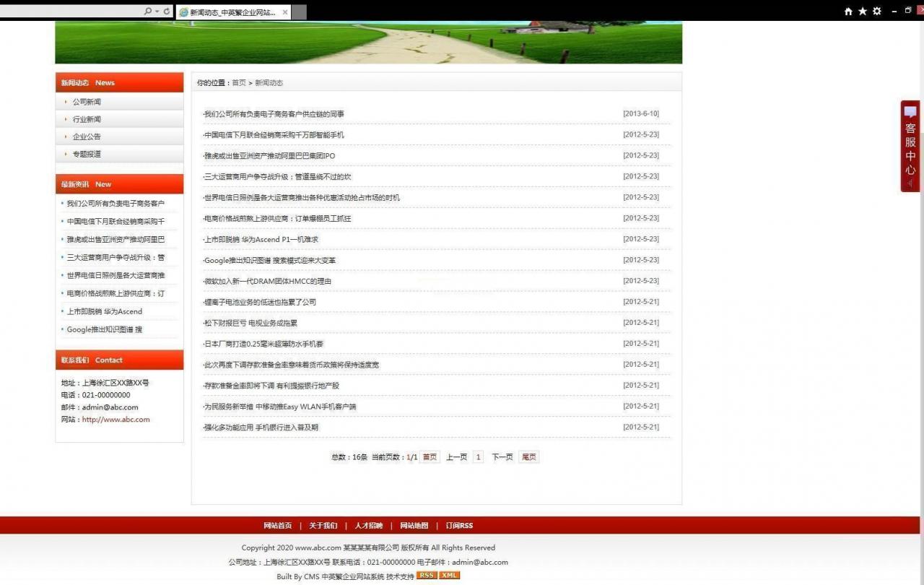Open article 存款准备金率即将下调 有利提振银行地产股
Screen dimensions: 924x585
click(x=271, y=386)
